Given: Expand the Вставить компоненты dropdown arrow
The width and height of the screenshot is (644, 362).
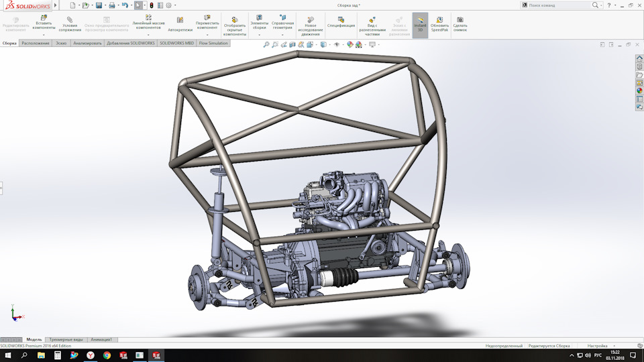Looking at the screenshot, I should [44, 35].
